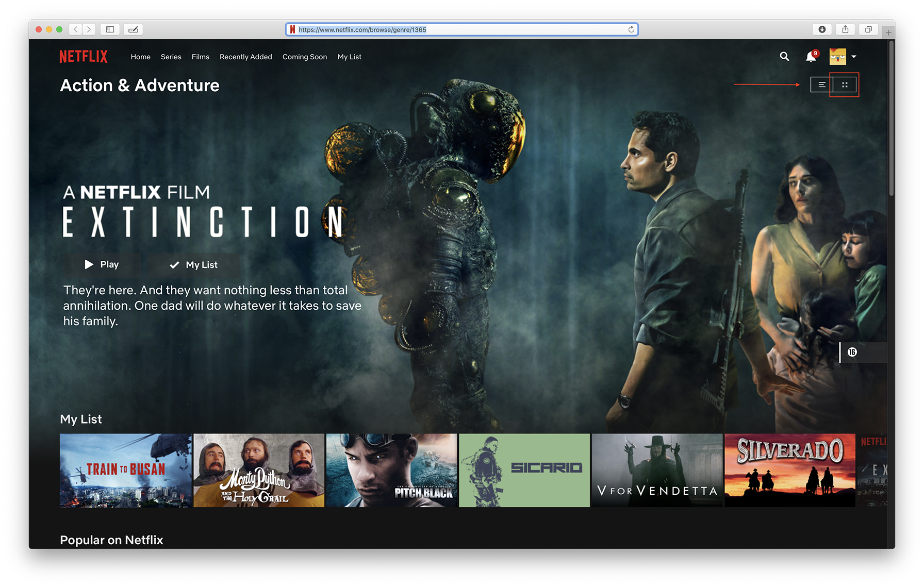This screenshot has width=924, height=587.
Task: Click the browser forward arrow
Action: pyautogui.click(x=89, y=29)
